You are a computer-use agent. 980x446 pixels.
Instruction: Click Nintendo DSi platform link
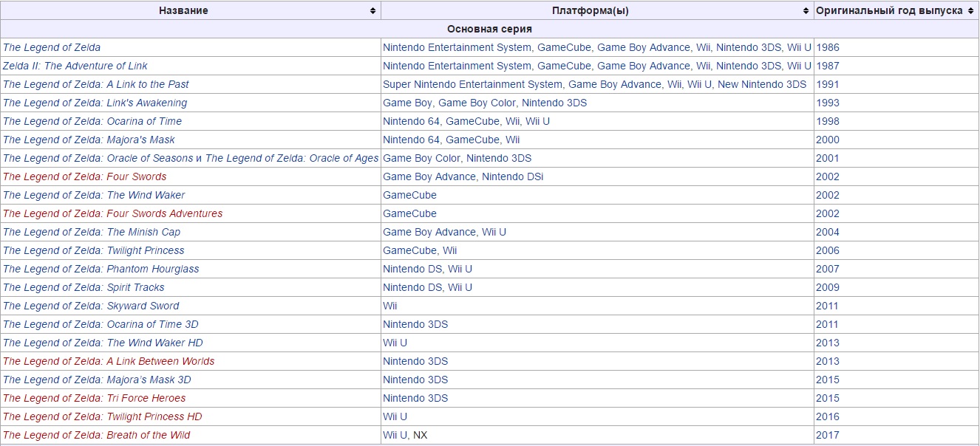tap(512, 176)
